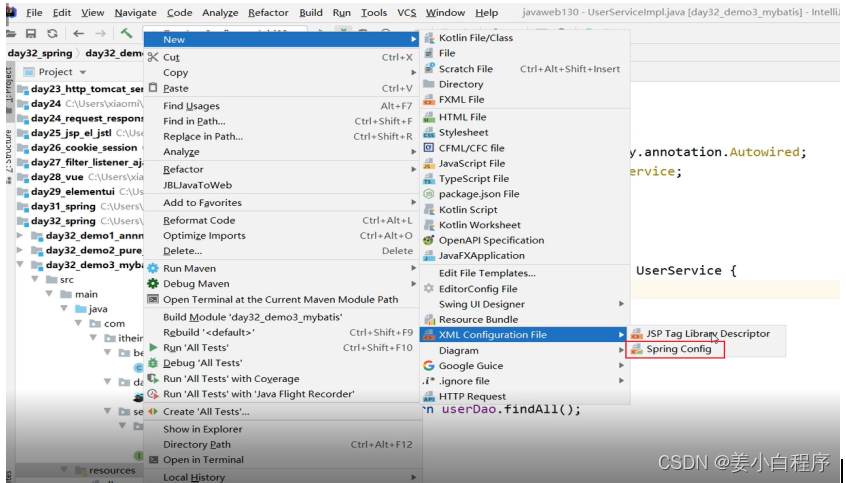Choose Create 'All Tests'... entry

pos(282,412)
